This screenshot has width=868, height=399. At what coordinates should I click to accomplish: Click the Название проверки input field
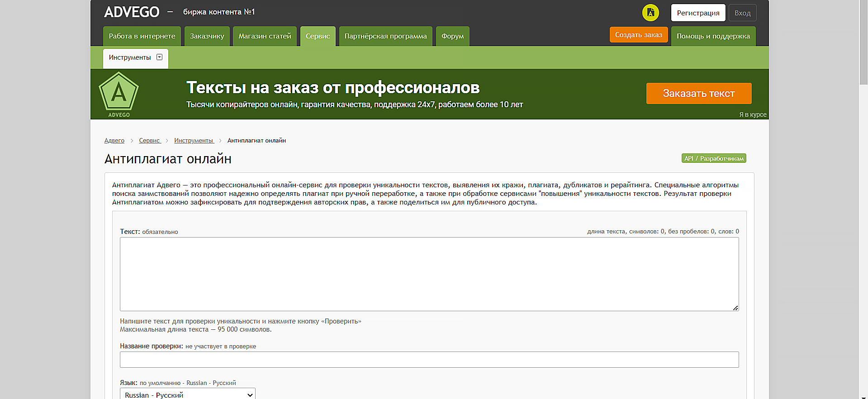tap(429, 360)
